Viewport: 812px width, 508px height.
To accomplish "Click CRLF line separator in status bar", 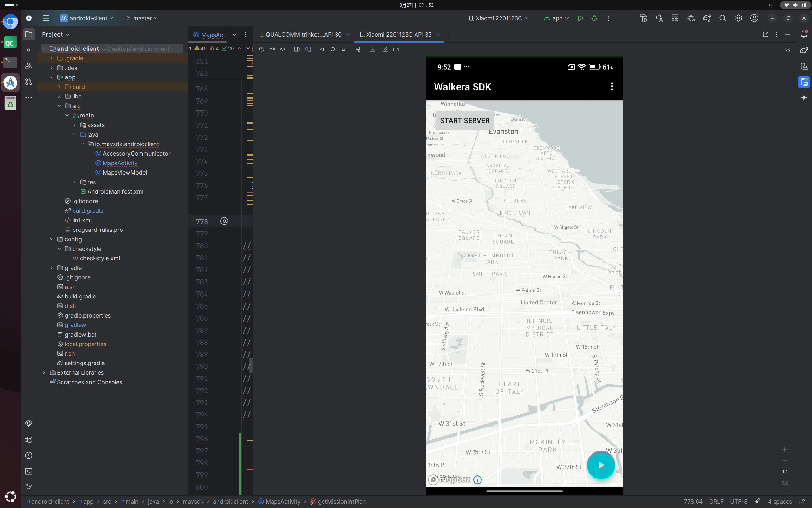I will coord(716,502).
